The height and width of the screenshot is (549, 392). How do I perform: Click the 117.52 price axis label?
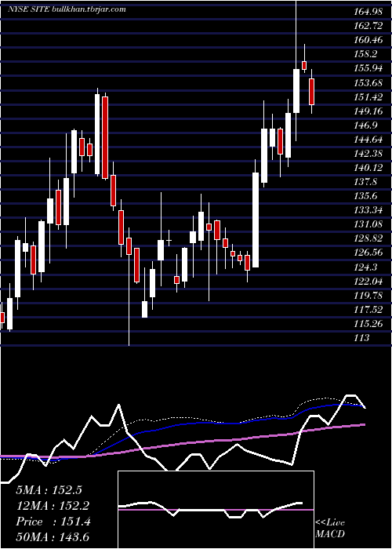[368, 310]
